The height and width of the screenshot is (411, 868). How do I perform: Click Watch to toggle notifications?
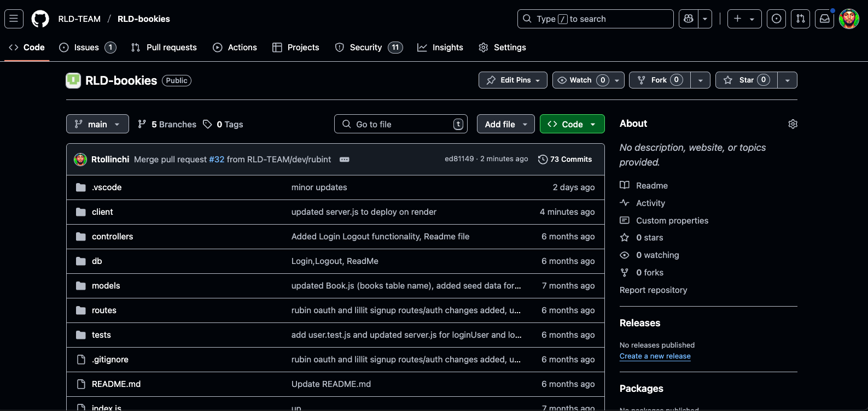click(581, 80)
